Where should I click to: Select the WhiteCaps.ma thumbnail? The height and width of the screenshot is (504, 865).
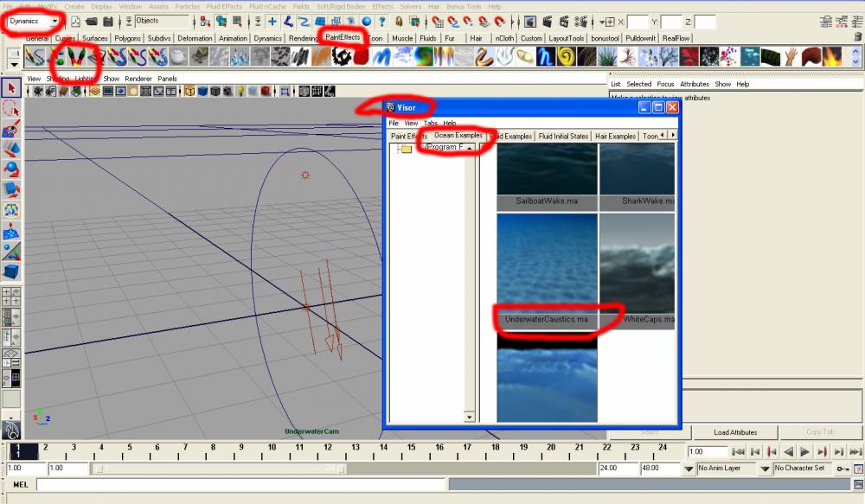[x=638, y=271]
